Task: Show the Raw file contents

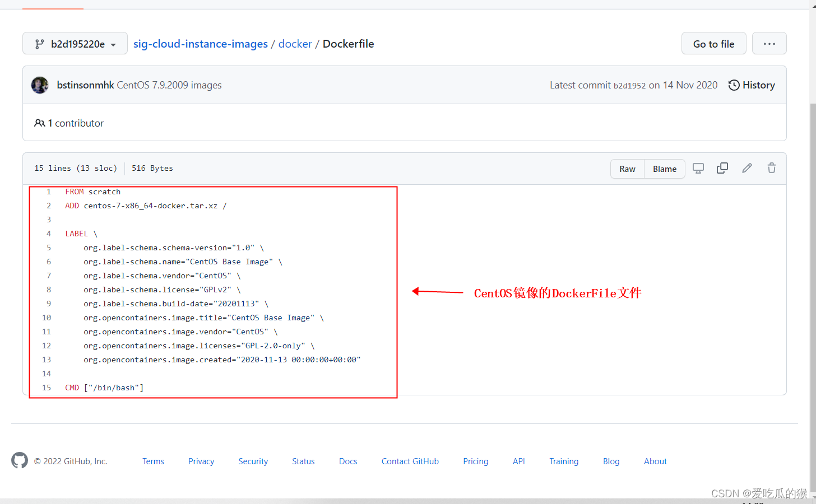Action: tap(627, 169)
